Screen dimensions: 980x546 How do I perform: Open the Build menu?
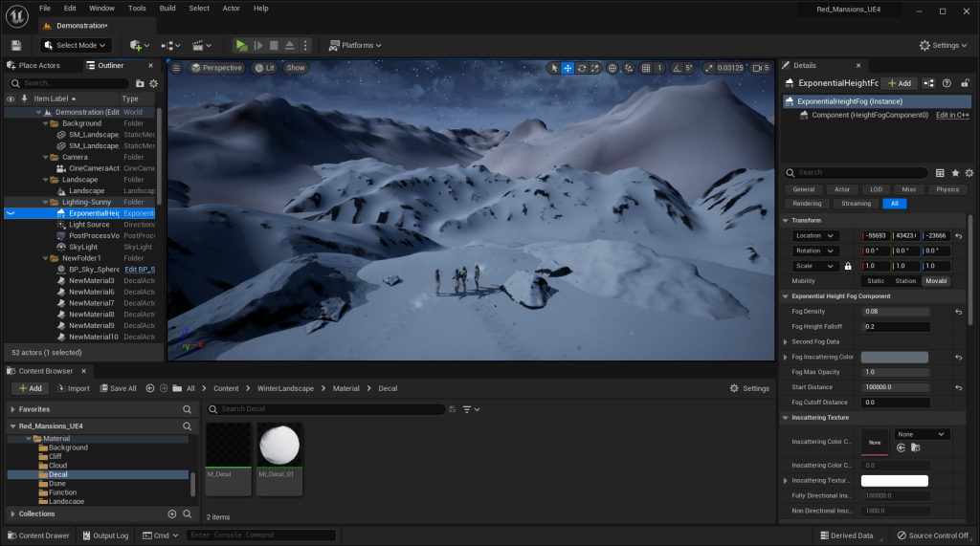[167, 8]
